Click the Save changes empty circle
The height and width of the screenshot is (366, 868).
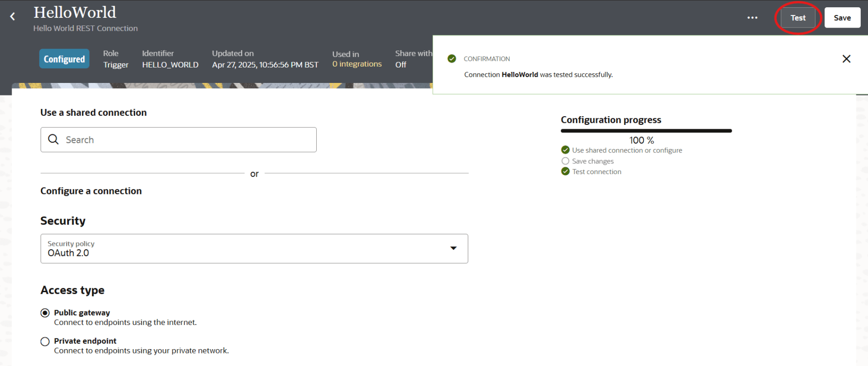pos(565,161)
